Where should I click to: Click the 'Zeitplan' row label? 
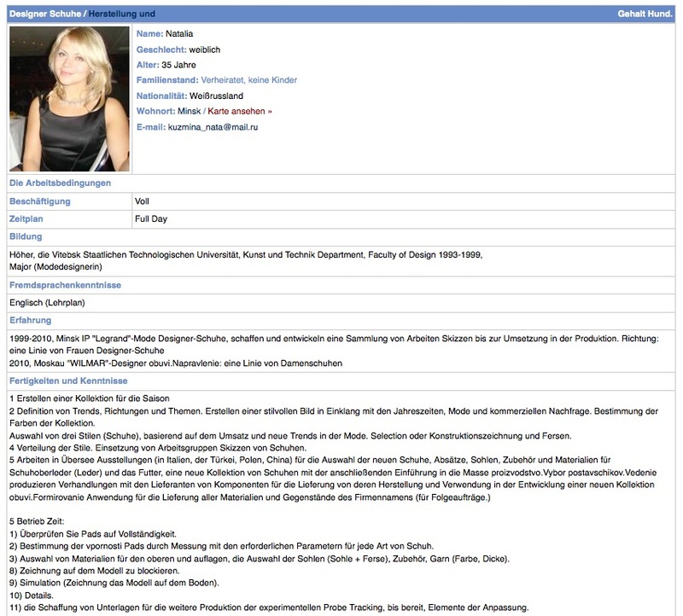(x=26, y=219)
